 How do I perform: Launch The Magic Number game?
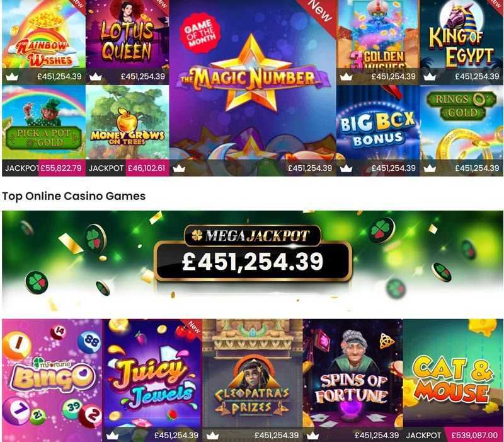(x=253, y=88)
